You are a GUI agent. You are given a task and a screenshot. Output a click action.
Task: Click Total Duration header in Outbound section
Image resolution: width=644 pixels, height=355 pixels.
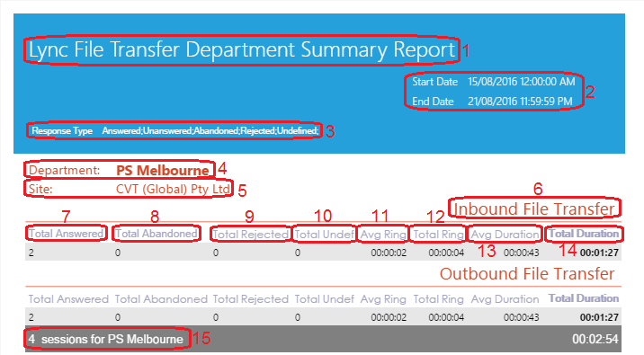(584, 298)
